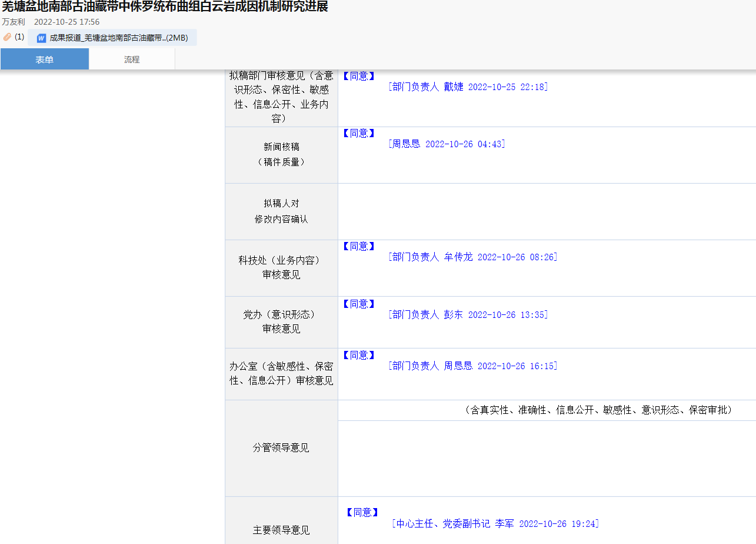Click 【同意】 in 新闻核稿 row
This screenshot has width=756, height=544.
pyautogui.click(x=358, y=134)
